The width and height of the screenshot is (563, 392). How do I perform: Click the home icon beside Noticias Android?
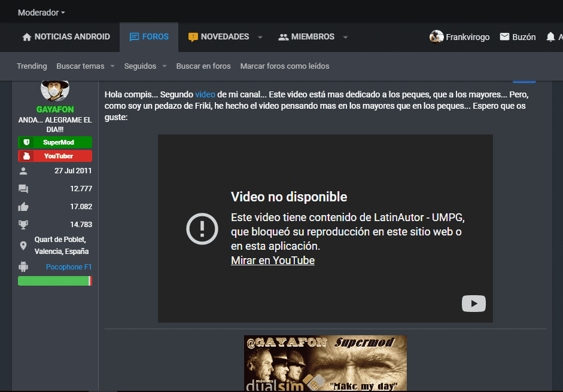pos(26,37)
